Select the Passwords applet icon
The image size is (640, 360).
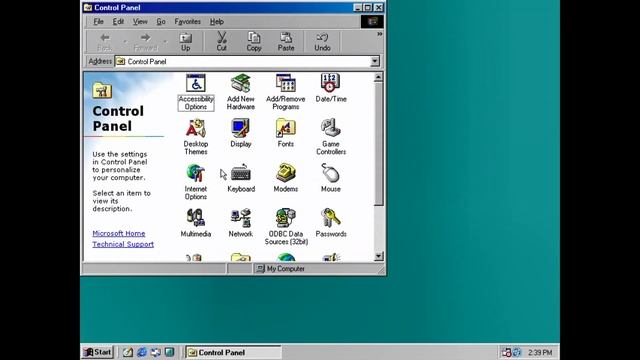click(331, 223)
